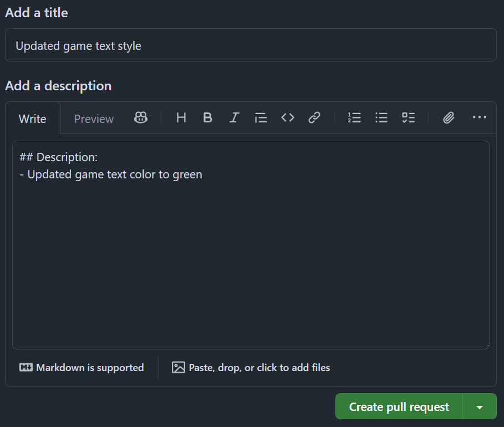Viewport: 504px width, 427px height.
Task: Focus the title input field
Action: click(251, 45)
